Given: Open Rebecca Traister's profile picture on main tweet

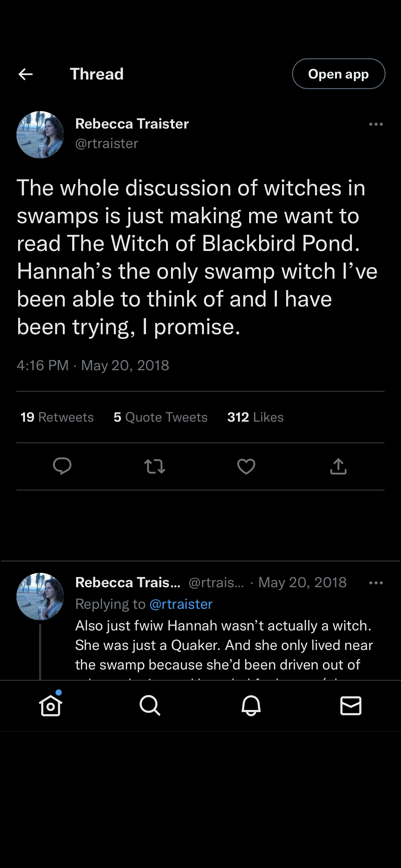Looking at the screenshot, I should tap(40, 135).
